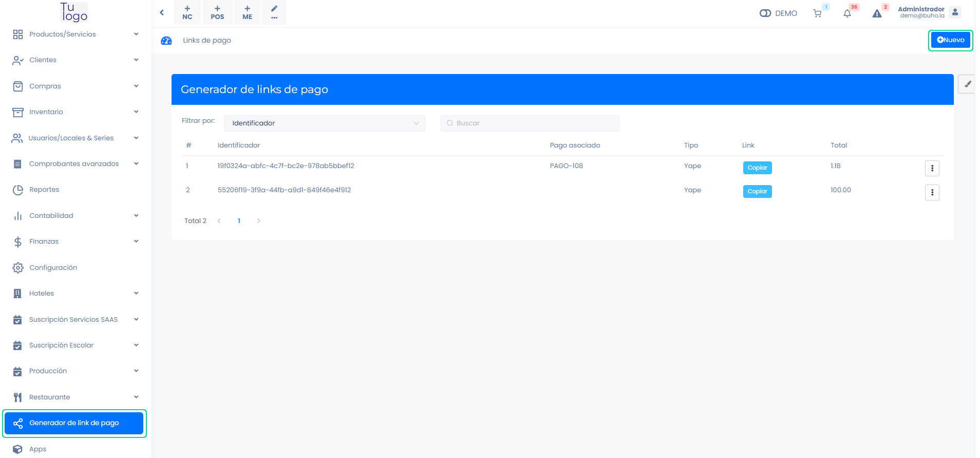Open the paintbrush theme customizer tab

[967, 84]
